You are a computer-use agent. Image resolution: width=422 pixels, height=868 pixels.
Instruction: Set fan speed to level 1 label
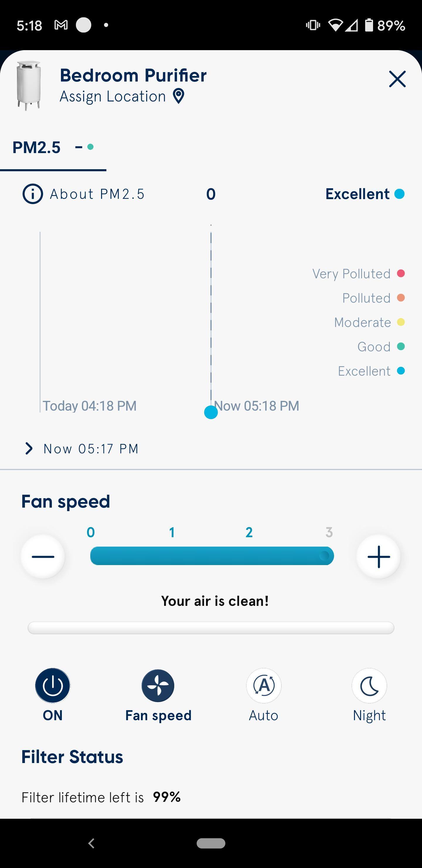coord(172,533)
